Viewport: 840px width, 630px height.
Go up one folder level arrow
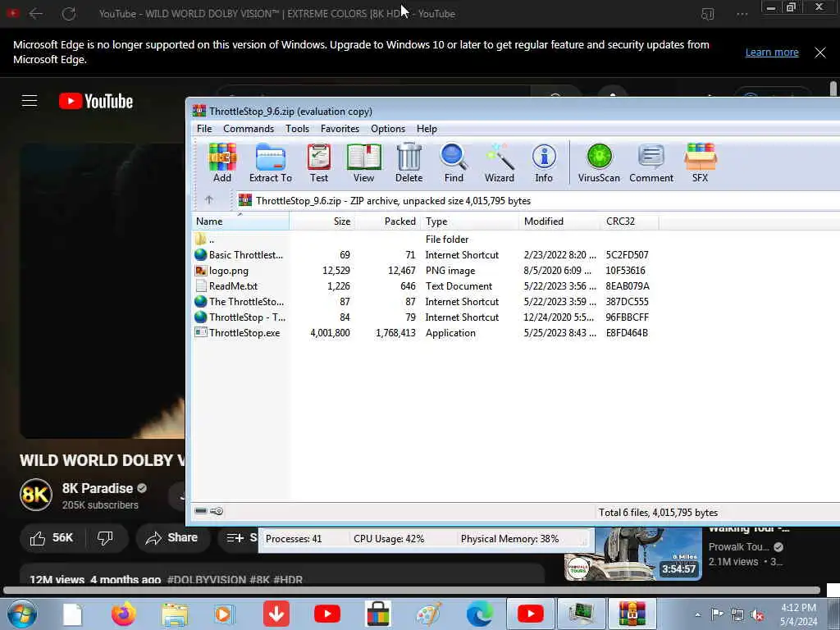point(209,200)
